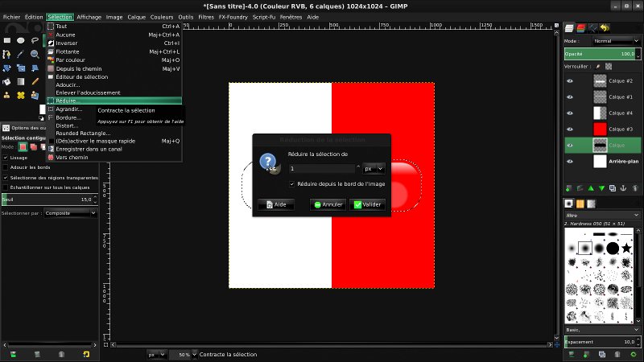Duplicate the layer using duplicate icon
The height and width of the screenshot is (362, 644).
[613, 188]
